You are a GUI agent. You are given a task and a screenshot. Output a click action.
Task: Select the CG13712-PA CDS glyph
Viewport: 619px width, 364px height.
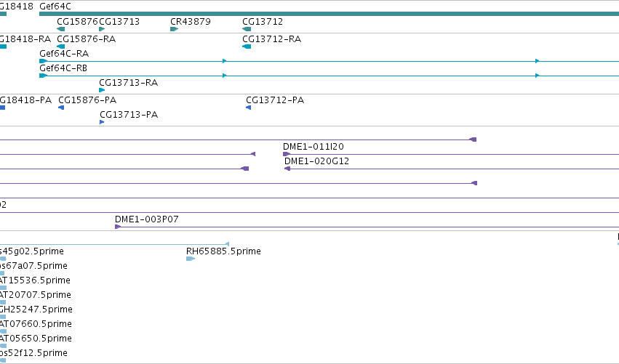coord(248,108)
